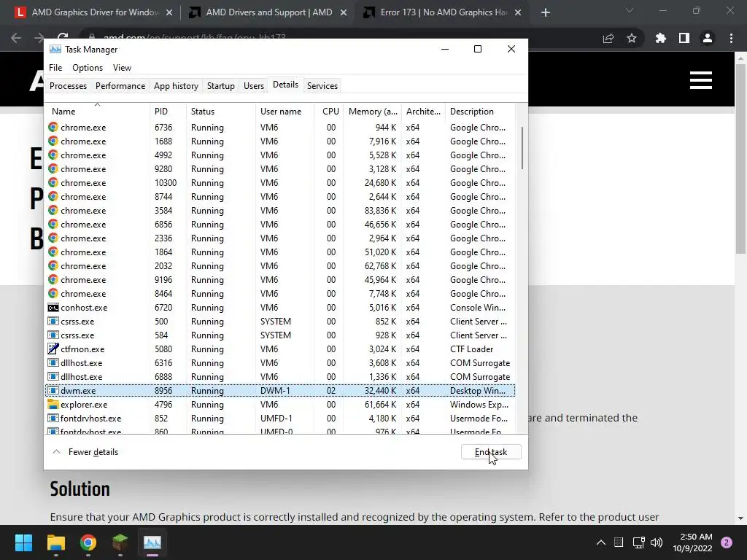Search tabs with the Chrome chevron
This screenshot has width=747, height=560.
630,10
